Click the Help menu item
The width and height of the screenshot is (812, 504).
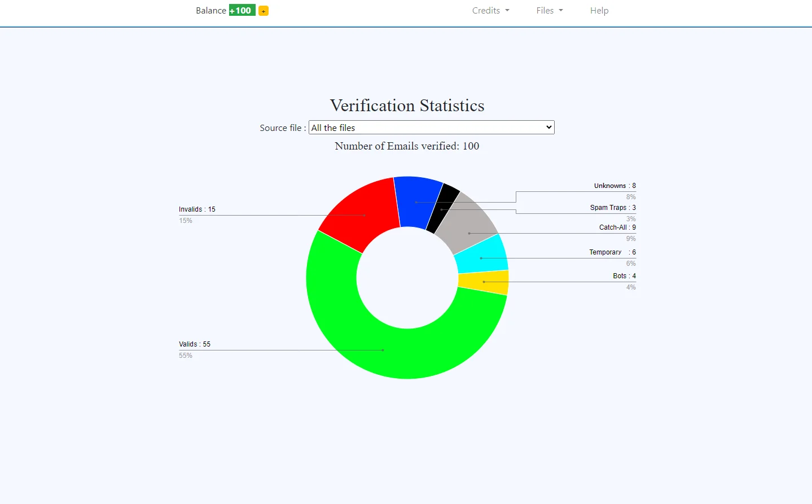point(599,10)
